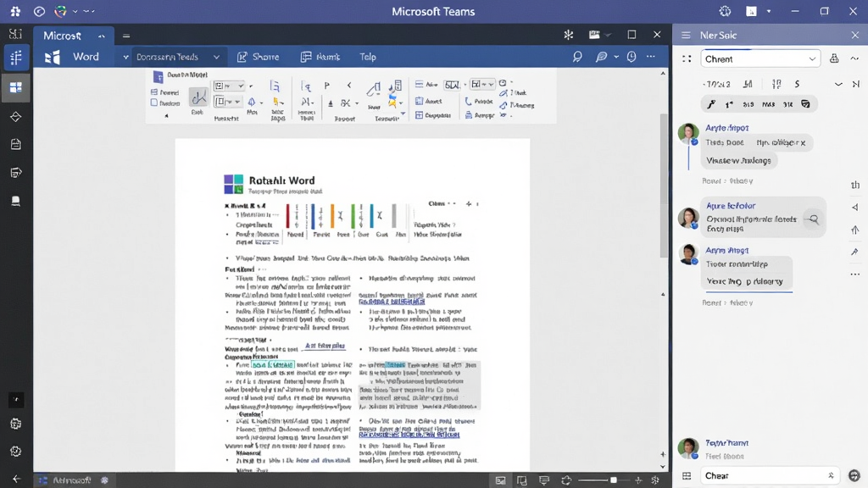Screen dimensions: 868x488
Task: Open the ellipsis more options in Word bar
Action: click(651, 57)
